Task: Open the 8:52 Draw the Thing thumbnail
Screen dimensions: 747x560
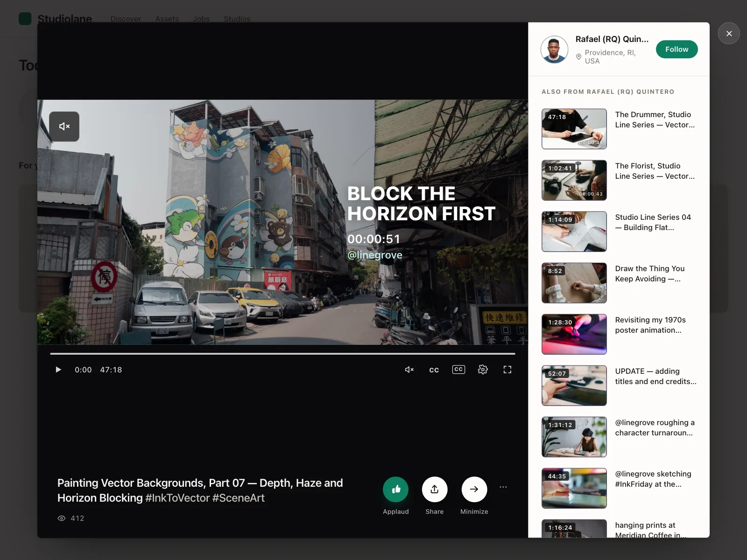Action: 574,283
